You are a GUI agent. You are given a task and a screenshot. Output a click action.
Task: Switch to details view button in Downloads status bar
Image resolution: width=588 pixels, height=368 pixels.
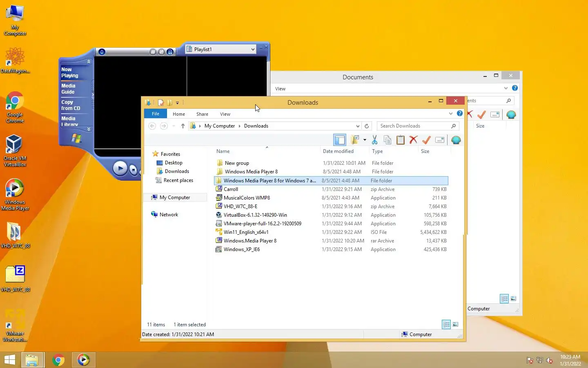click(446, 325)
